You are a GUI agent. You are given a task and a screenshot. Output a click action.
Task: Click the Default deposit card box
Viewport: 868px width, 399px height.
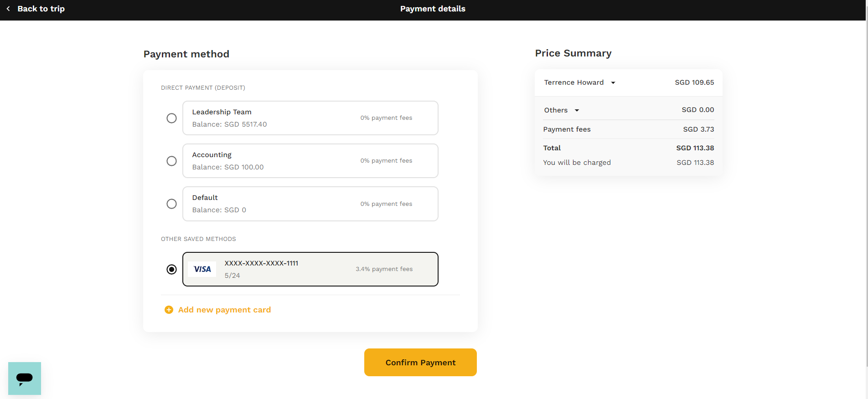coord(310,204)
